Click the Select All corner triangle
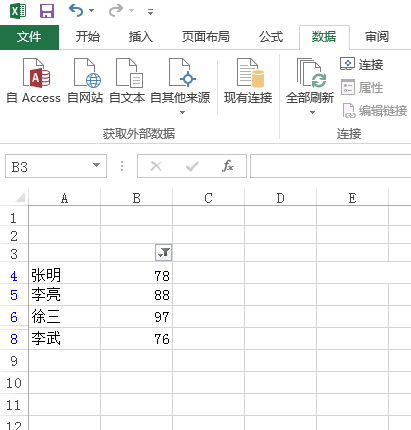This screenshot has height=430, width=411. (x=20, y=198)
